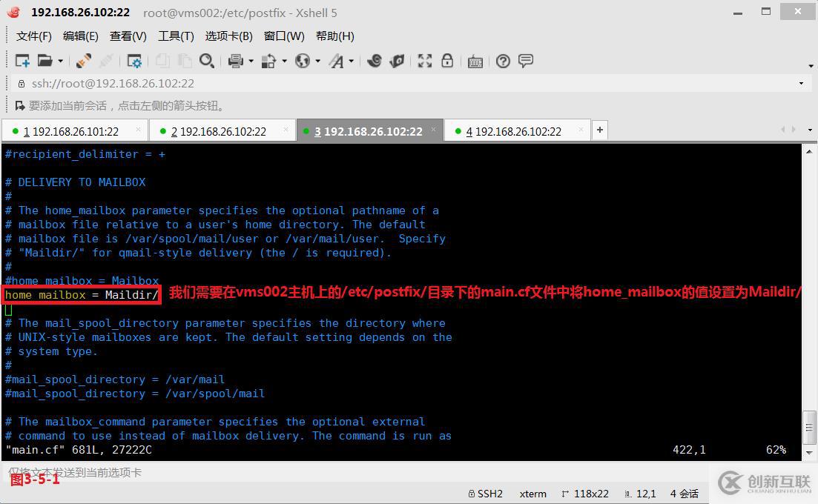The image size is (818, 504).
Task: Click the #mail_spool_directory = /var/spool/mail line
Action: click(x=134, y=394)
